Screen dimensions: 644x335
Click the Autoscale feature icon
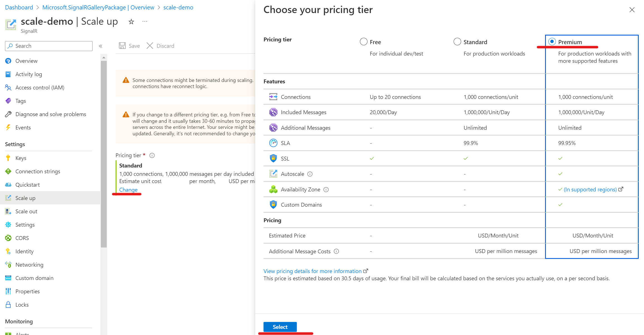(273, 174)
